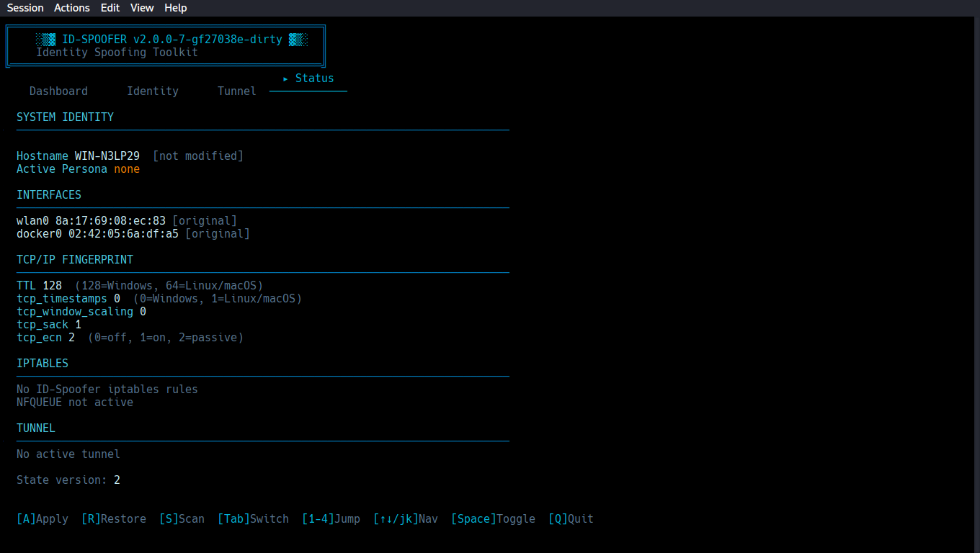Click the (0=off, 1=on, 2=passive) hint
This screenshot has height=553, width=980.
coord(166,338)
